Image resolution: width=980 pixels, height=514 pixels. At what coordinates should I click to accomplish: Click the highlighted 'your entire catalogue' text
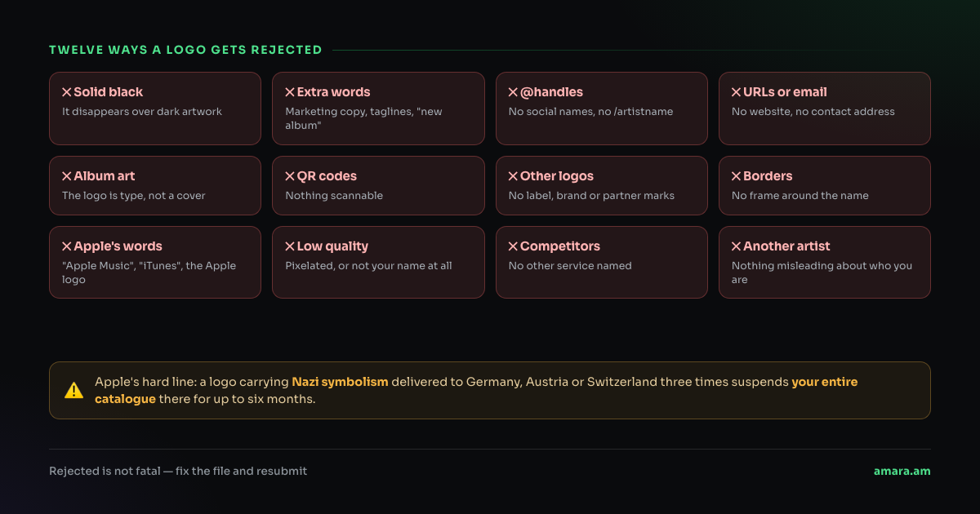[478, 390]
